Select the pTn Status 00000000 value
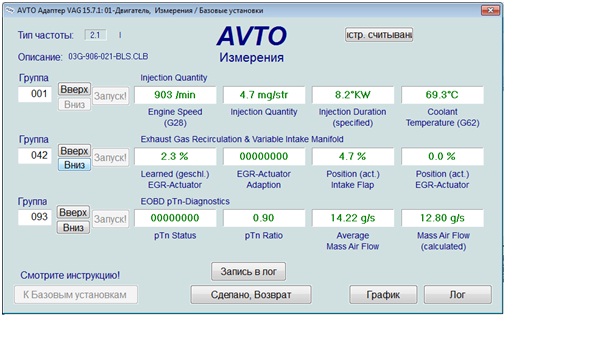 175,218
